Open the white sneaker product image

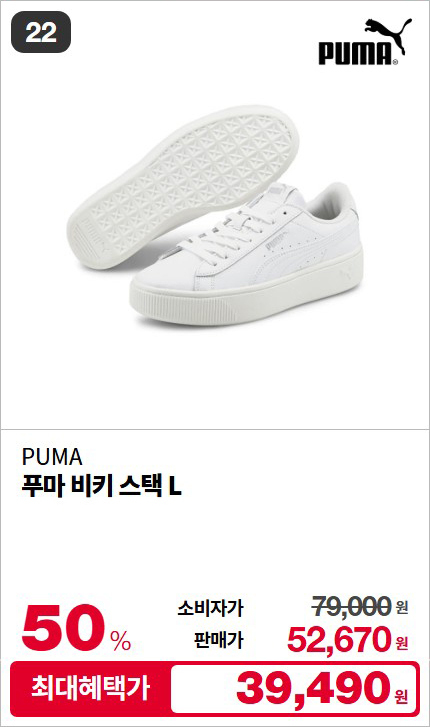pos(215,214)
